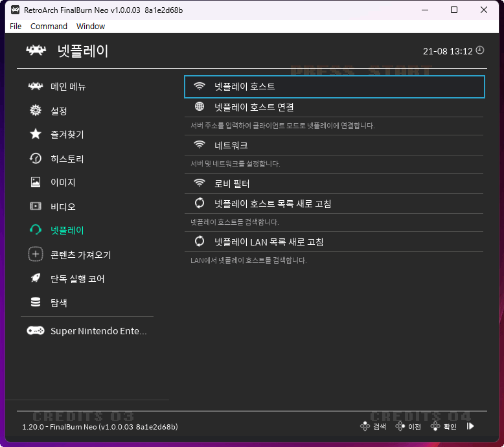Click description 서버 및 네트워크를 설정합니다.

tap(235, 163)
